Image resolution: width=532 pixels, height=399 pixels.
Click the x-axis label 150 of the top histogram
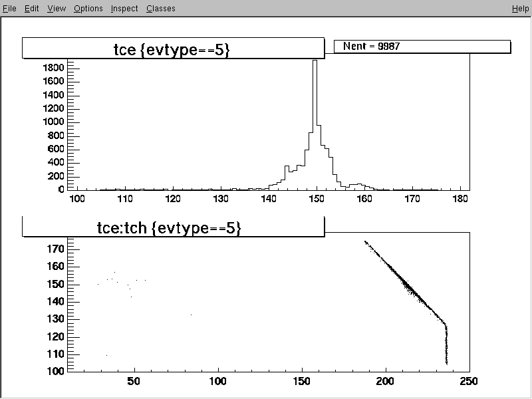[317, 199]
